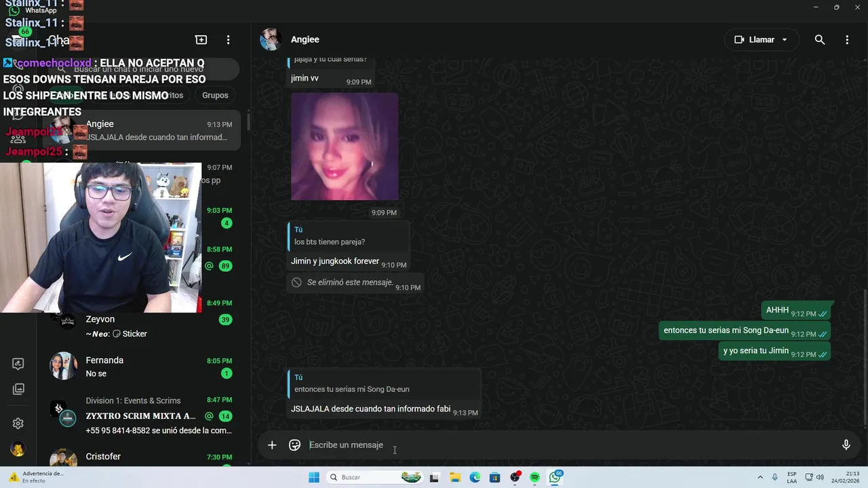Open the attach plus icon beside the message box
Screen dimensions: 868x488
(272, 445)
